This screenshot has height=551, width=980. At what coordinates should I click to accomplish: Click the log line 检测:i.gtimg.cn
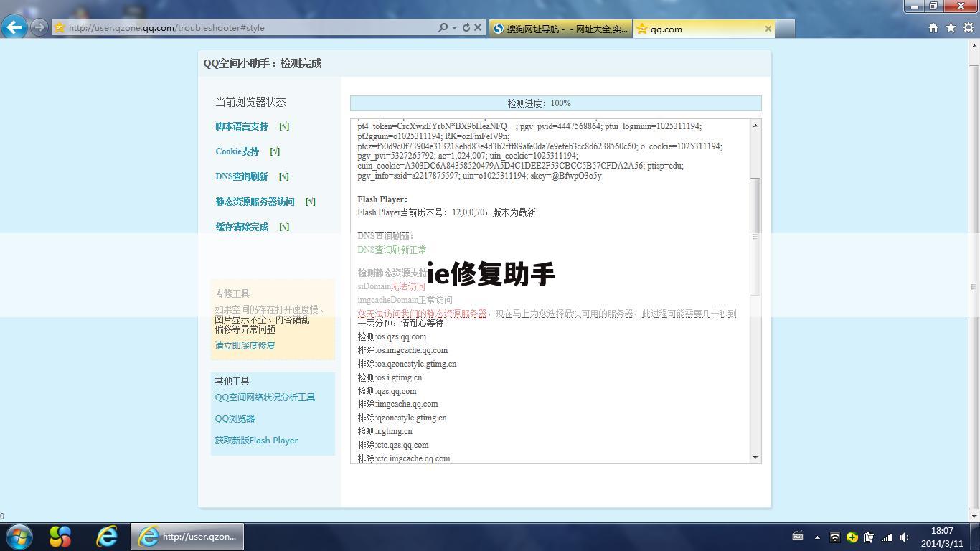coord(385,431)
